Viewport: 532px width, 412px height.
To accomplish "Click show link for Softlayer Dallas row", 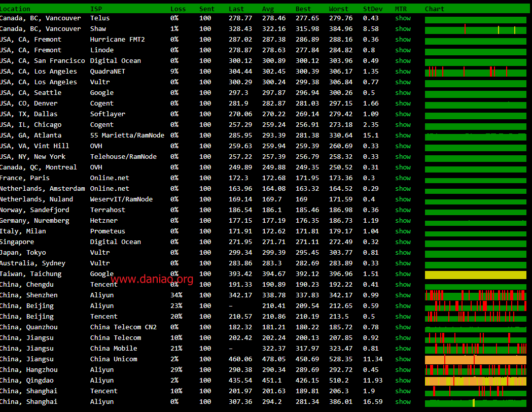I will click(403, 114).
